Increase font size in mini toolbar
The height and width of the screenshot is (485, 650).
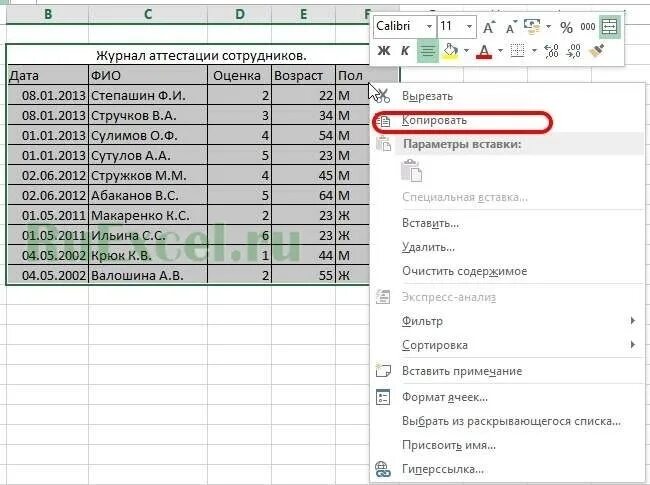pyautogui.click(x=488, y=27)
